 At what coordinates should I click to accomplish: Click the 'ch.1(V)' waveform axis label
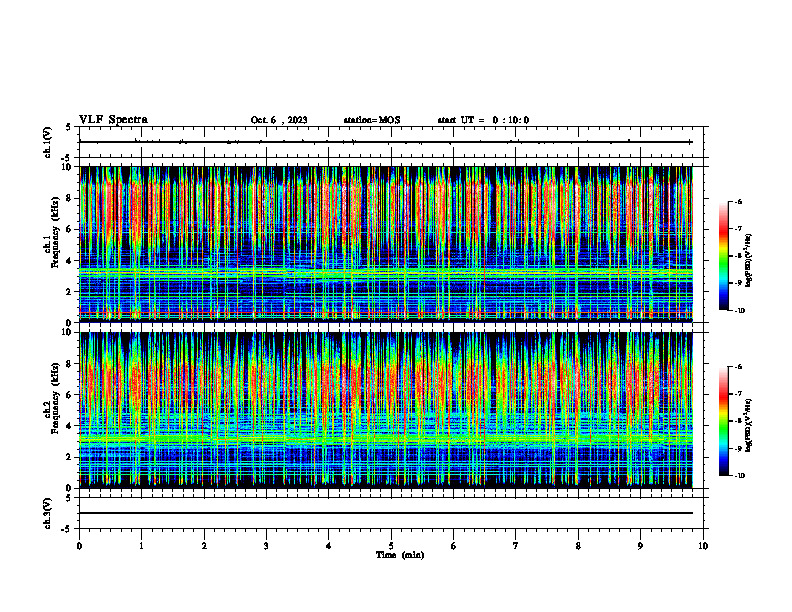(48, 142)
